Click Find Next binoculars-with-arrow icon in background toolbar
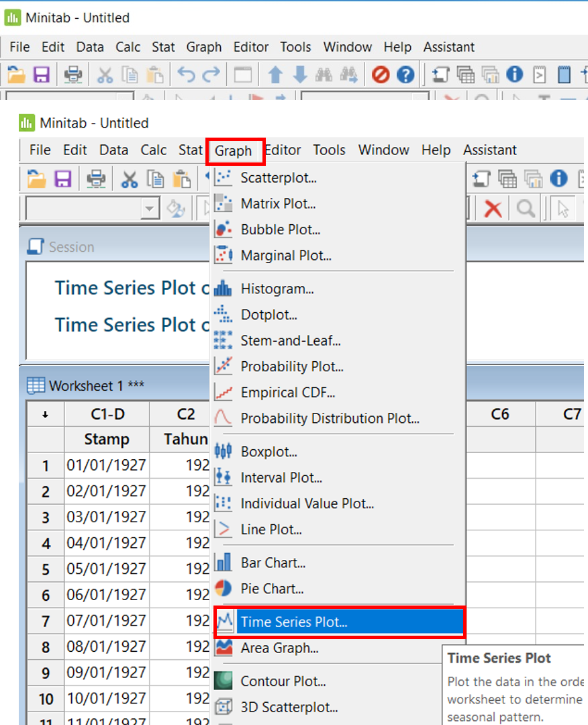588x725 pixels. 349,75
